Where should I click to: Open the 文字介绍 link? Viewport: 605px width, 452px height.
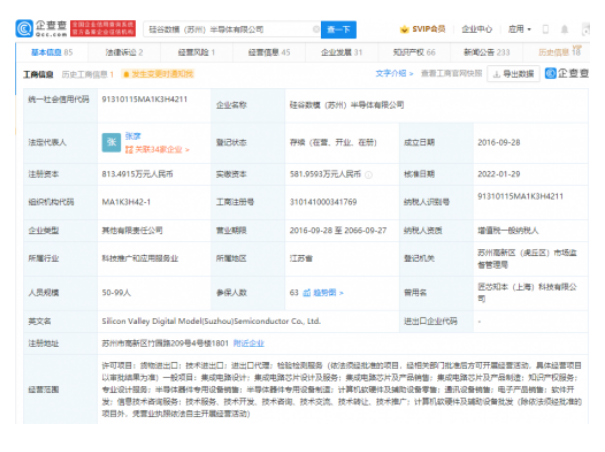coord(394,73)
